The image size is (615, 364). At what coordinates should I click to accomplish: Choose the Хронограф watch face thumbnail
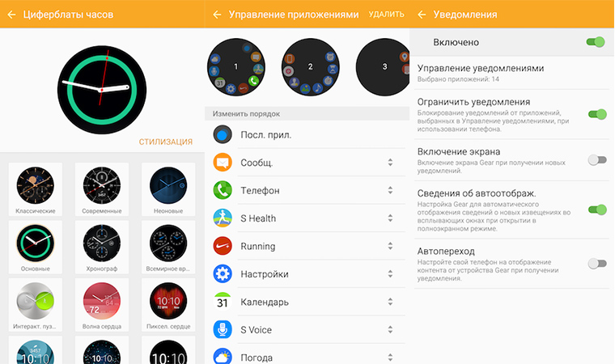pyautogui.click(x=102, y=247)
